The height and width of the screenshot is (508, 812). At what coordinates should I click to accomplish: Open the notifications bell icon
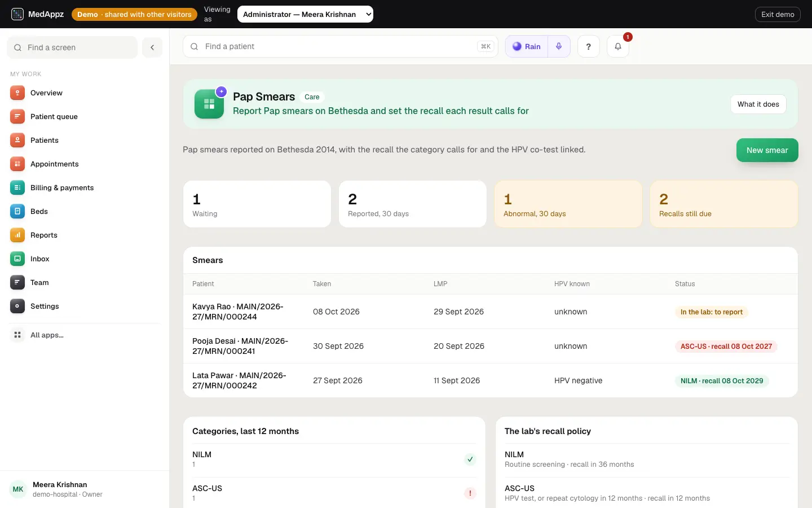point(618,47)
